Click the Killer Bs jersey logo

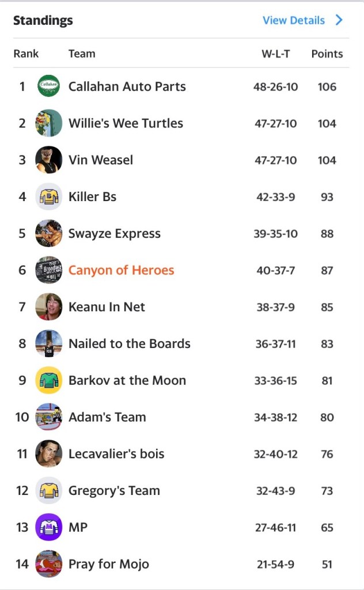pos(48,196)
